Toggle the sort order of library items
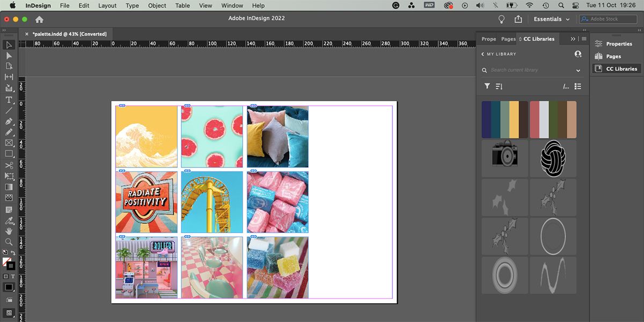 click(499, 86)
